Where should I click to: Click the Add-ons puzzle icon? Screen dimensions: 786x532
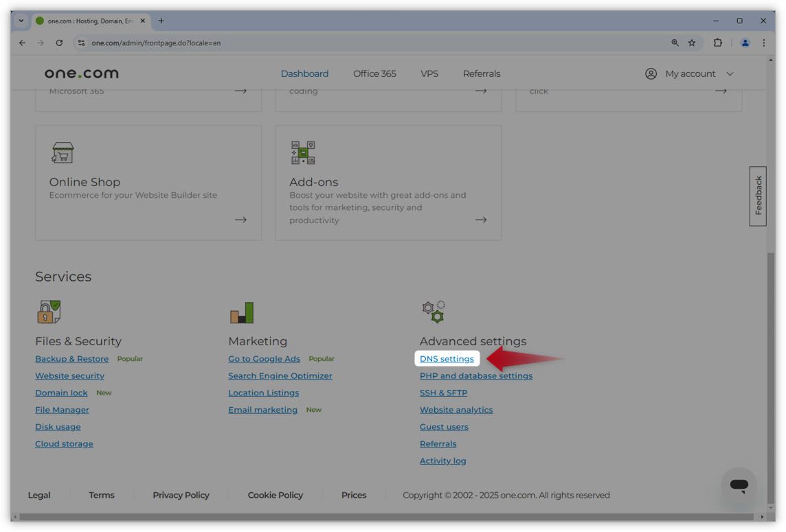click(x=302, y=152)
